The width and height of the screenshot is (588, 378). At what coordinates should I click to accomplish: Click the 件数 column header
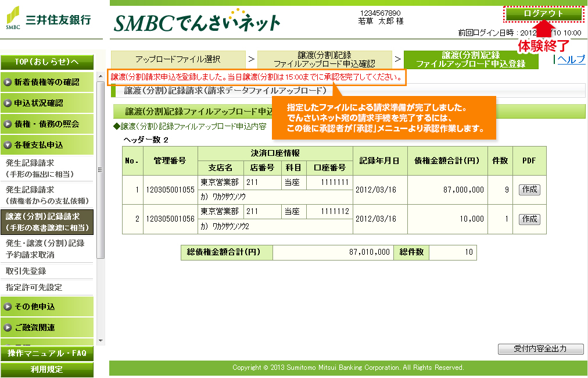tap(500, 161)
